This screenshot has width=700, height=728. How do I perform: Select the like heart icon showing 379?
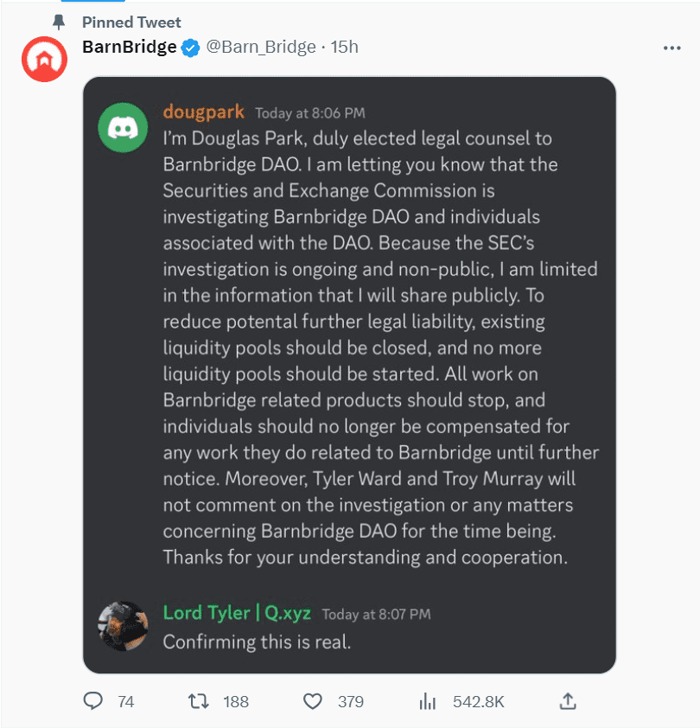coord(311,701)
